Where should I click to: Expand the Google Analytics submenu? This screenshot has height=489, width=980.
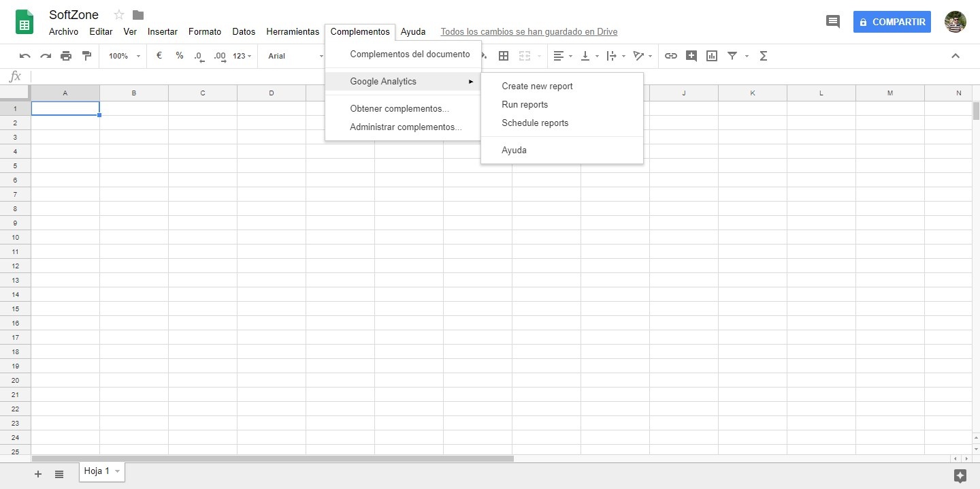pyautogui.click(x=403, y=82)
